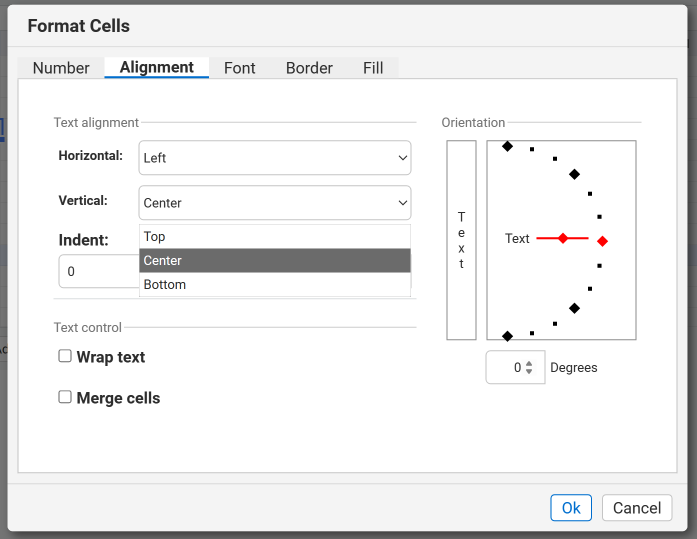This screenshot has height=539, width=697.
Task: Select the top black diamond orientation marker
Action: coord(507,146)
